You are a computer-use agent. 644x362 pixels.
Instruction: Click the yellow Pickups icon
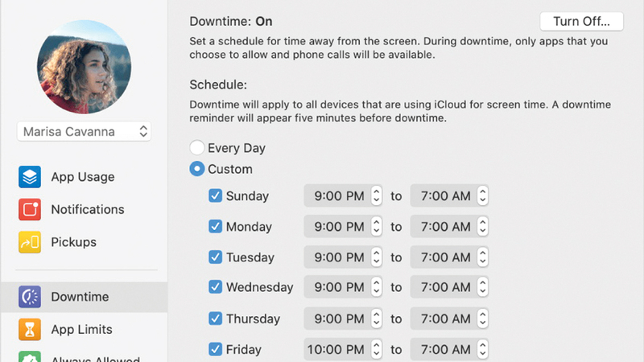pos(30,242)
